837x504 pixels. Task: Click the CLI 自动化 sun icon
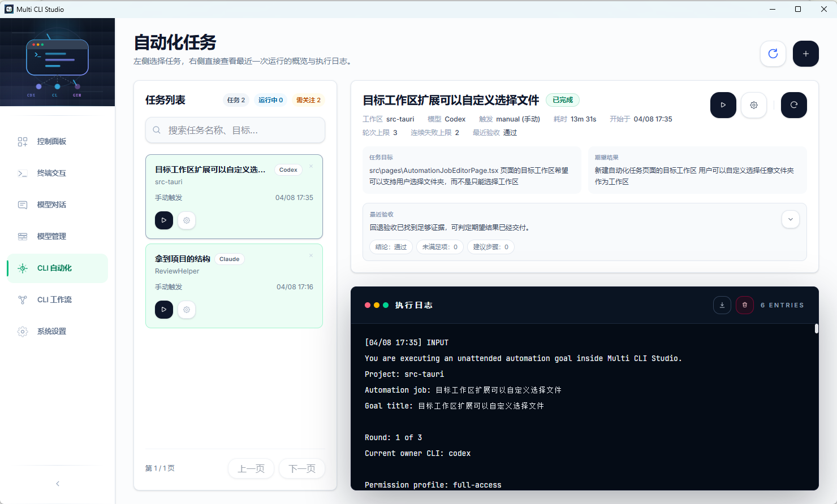[x=23, y=268]
